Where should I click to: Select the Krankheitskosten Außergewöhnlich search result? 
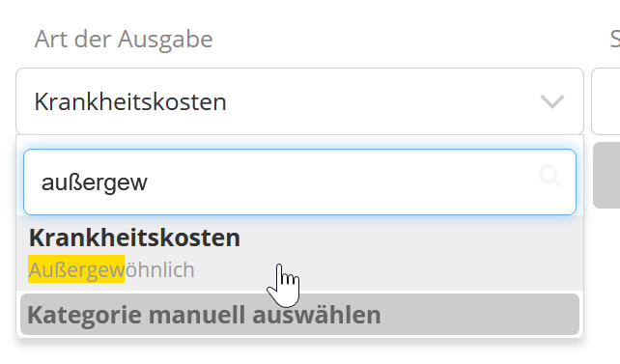pos(299,253)
